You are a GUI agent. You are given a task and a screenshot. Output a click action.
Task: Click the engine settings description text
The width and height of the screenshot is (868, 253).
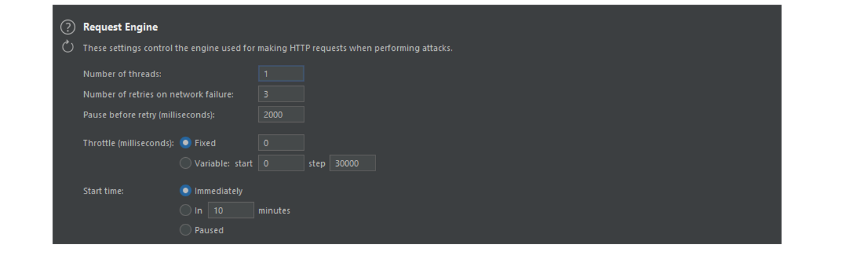(268, 48)
